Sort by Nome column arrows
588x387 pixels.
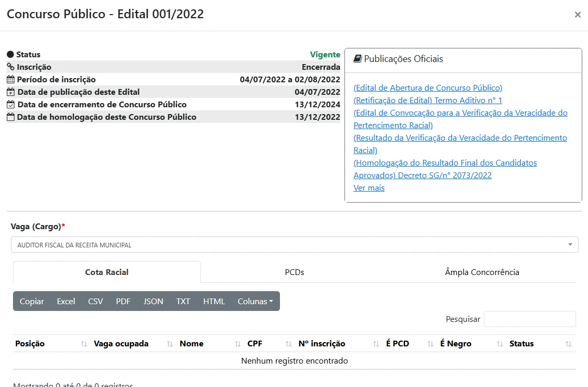click(x=238, y=344)
